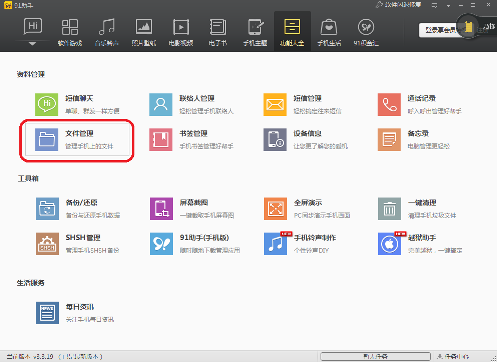The image size is (497, 362).
Task: Open the task center link at bottom right
Action: 452,356
